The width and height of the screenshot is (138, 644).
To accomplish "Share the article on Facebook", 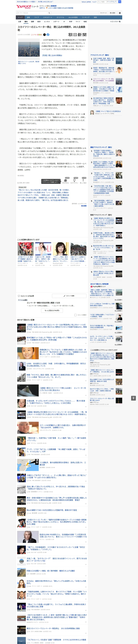I will pos(48,35).
